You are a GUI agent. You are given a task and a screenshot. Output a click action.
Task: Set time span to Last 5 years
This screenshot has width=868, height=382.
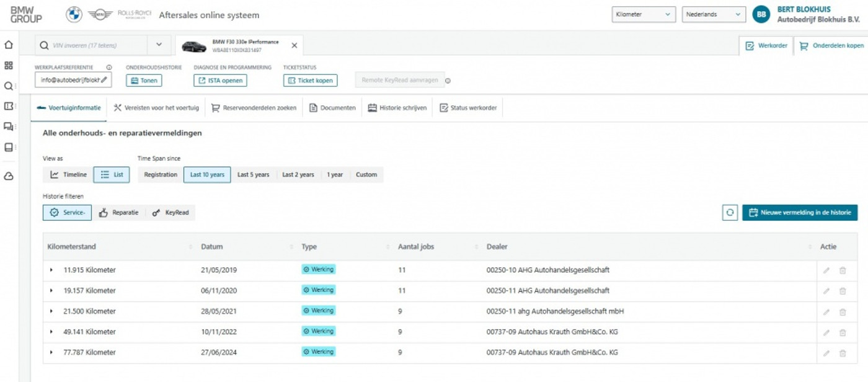pos(253,175)
